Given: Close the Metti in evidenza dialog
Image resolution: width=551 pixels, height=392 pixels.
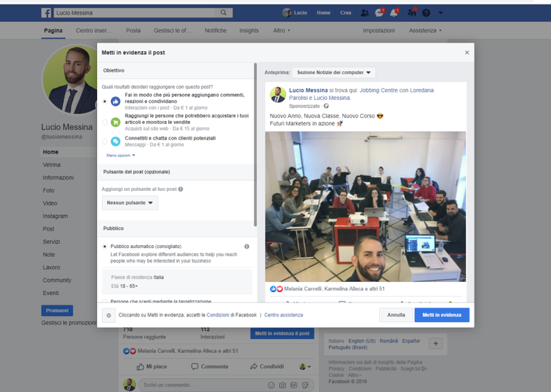Looking at the screenshot, I should (467, 52).
